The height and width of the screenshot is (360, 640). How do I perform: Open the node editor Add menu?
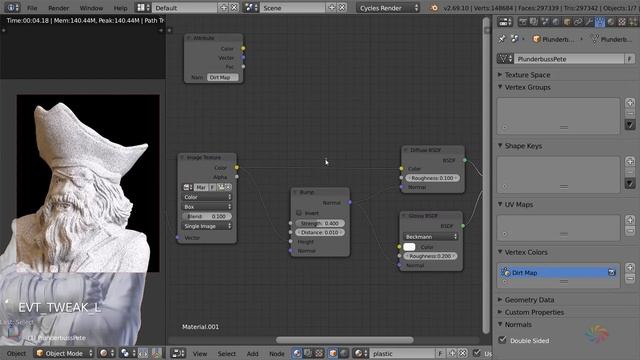tap(252, 353)
